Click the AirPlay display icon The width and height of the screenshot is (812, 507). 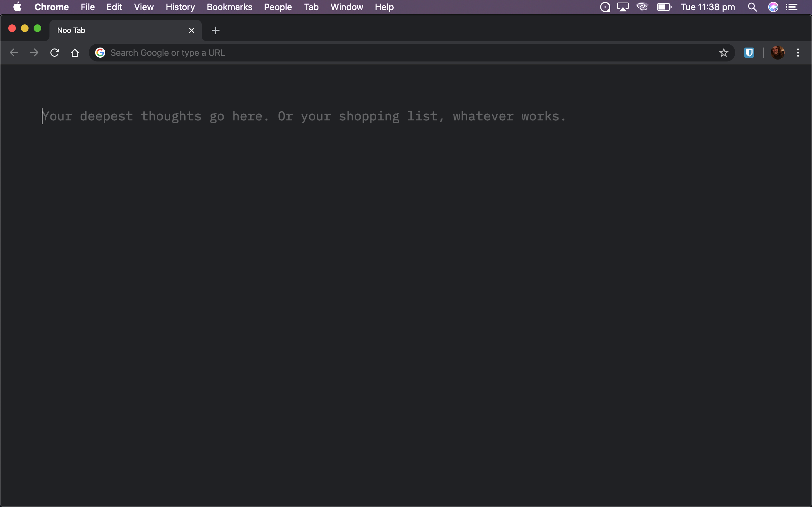[x=623, y=7]
